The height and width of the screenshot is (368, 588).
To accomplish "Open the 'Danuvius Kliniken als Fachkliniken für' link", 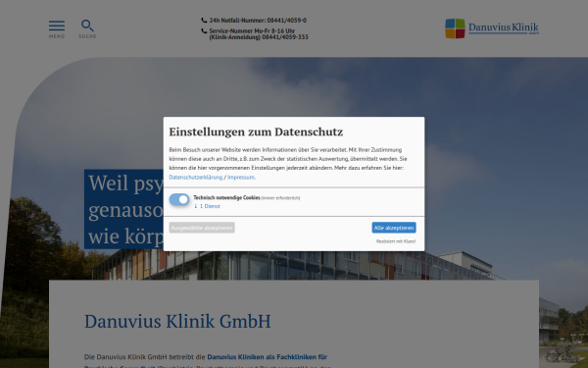I will (x=267, y=357).
